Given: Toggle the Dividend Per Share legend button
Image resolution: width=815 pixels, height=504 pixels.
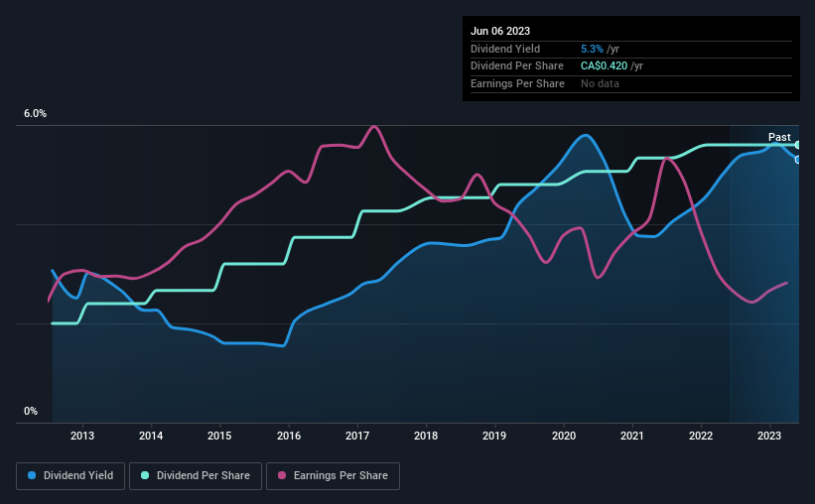Looking at the screenshot, I should [196, 476].
